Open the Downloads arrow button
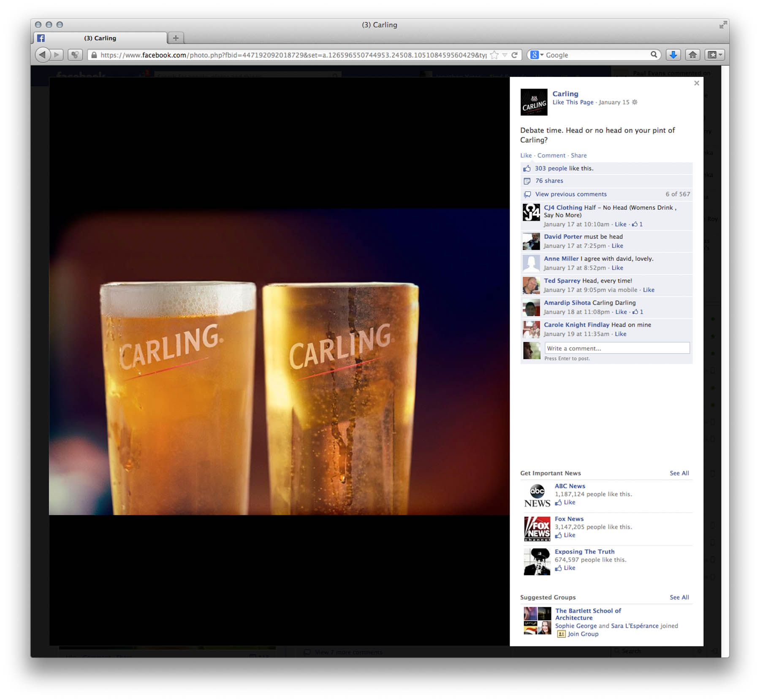 673,55
